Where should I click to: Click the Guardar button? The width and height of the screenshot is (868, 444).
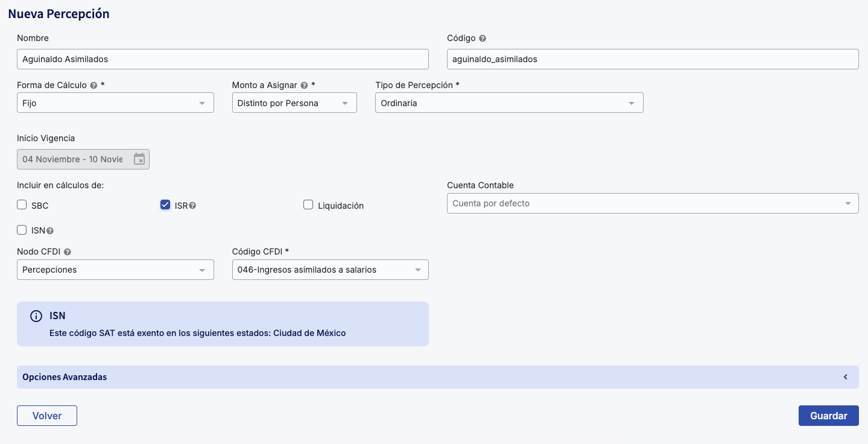click(x=828, y=416)
